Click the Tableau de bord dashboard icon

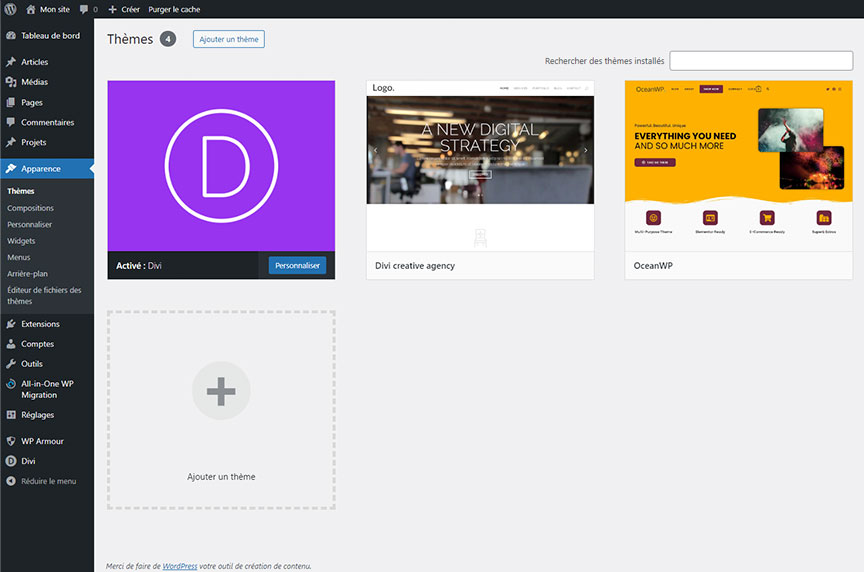(x=11, y=35)
